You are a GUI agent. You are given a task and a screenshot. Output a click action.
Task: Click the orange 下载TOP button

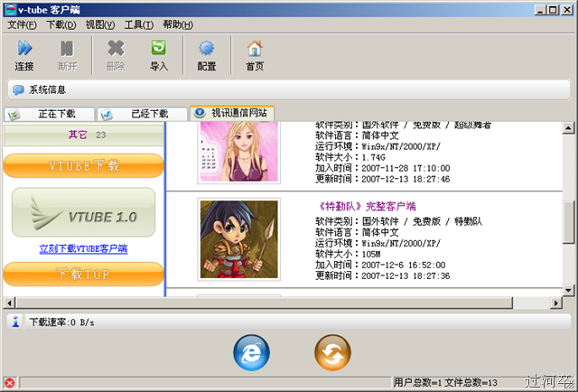83,275
